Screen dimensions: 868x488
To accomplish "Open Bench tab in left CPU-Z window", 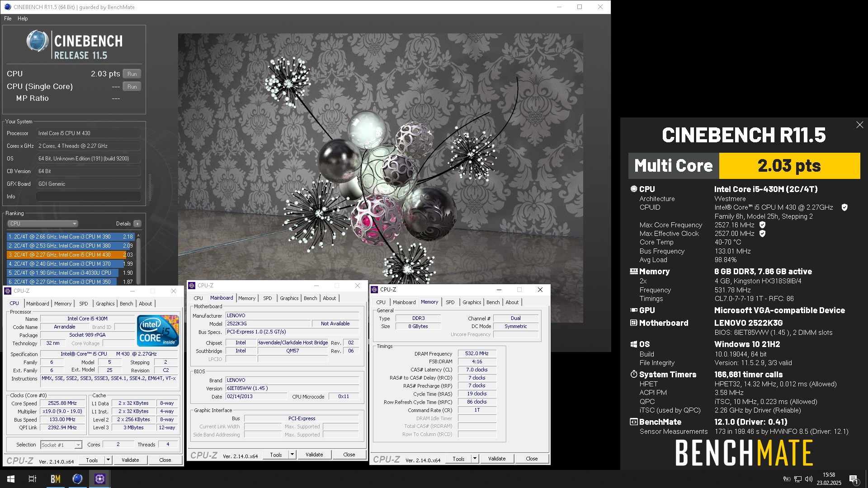I will pyautogui.click(x=127, y=304).
